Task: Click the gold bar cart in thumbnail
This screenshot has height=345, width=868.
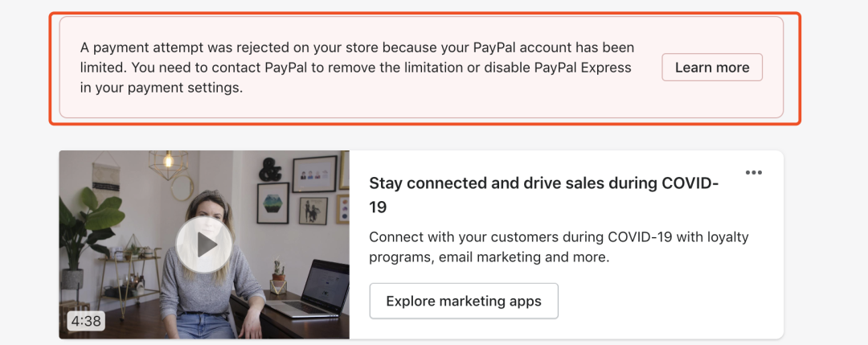Action: click(x=129, y=277)
